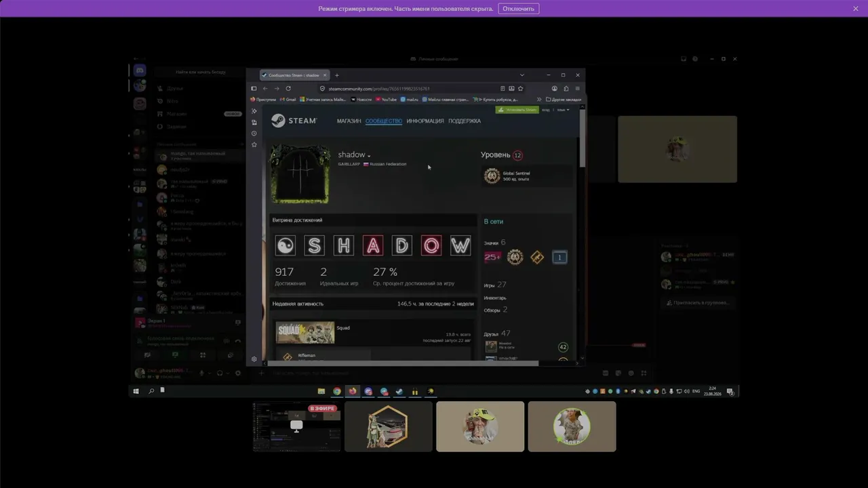The image size is (868, 488).
Task: Click the Отключить streamer mode button
Action: point(519,9)
